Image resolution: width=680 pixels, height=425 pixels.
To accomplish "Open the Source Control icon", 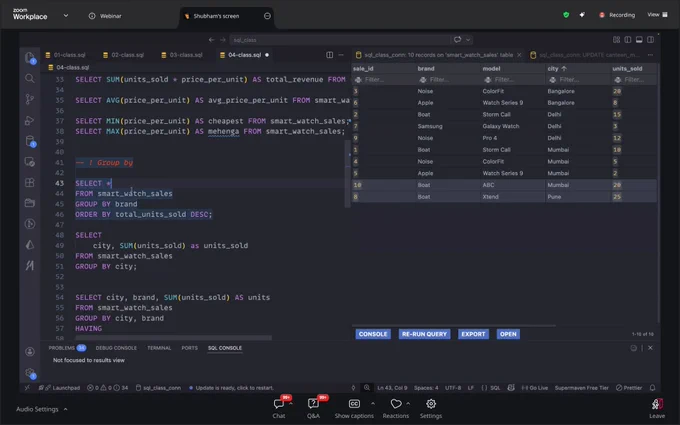I will coord(29,99).
